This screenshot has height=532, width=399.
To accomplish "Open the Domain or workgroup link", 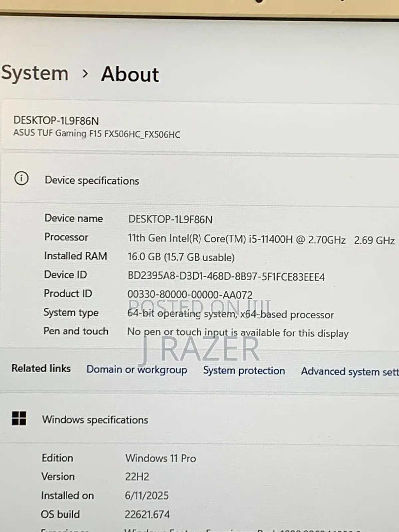I will click(137, 370).
